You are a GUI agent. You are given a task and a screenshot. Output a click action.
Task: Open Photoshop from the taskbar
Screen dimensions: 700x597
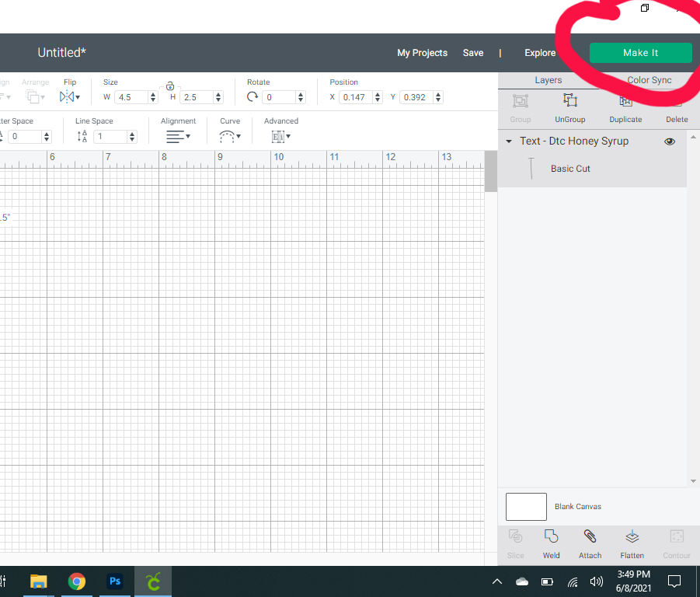(115, 581)
